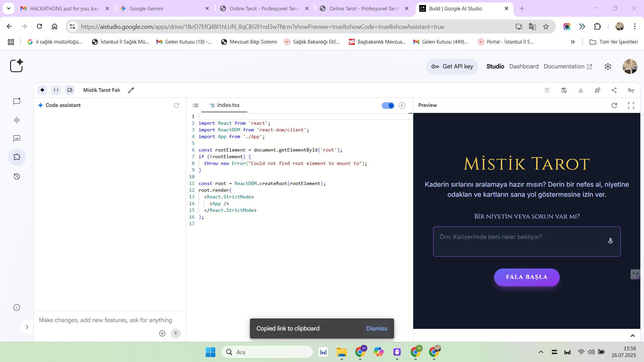Expand the console panel chevron below preview
The image size is (644, 362).
[632, 336]
